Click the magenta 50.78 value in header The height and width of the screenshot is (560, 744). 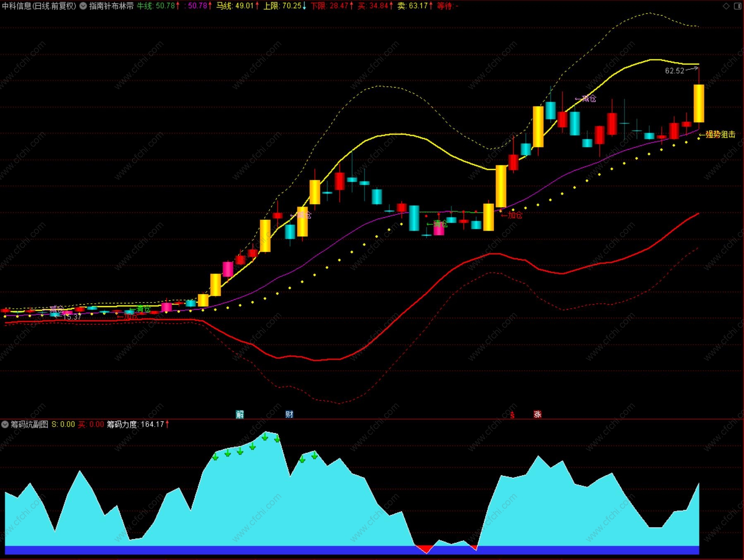click(198, 6)
